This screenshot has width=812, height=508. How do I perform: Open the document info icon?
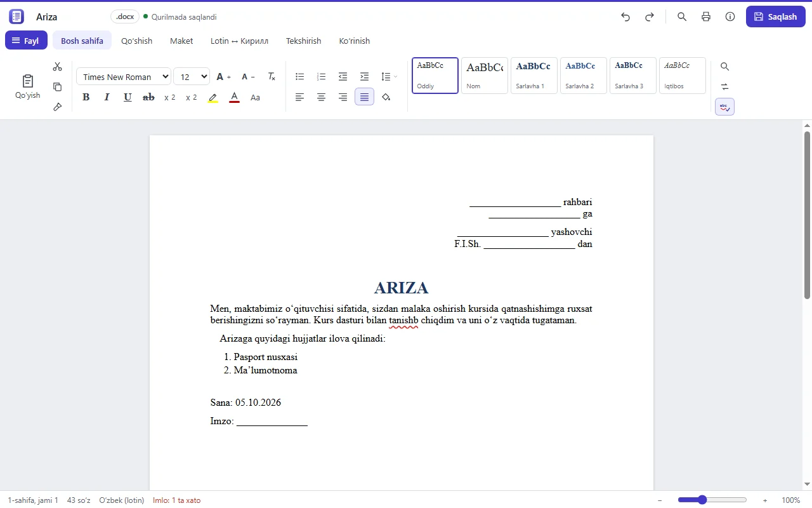(x=730, y=17)
